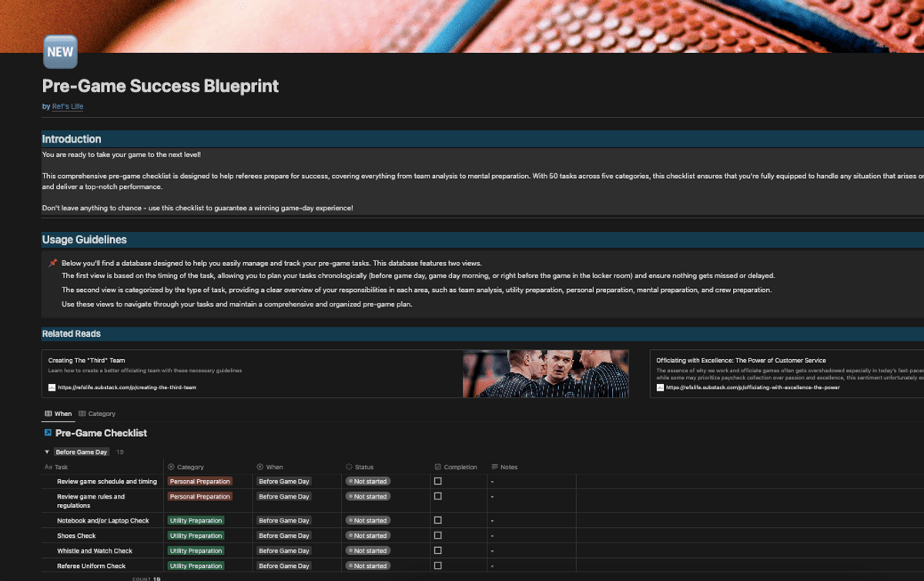
Task: Open category tag for Whistle and Watch Check
Action: pyautogui.click(x=196, y=551)
